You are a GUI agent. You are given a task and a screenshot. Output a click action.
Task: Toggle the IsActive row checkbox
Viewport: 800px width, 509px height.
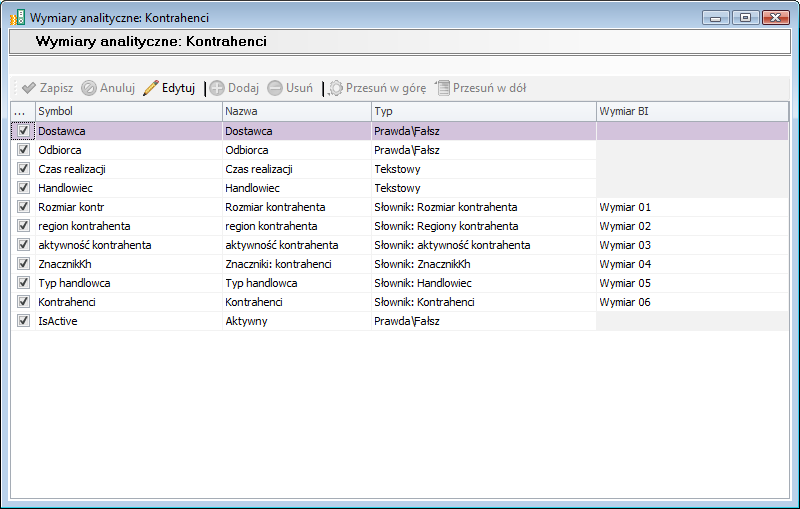[x=23, y=320]
